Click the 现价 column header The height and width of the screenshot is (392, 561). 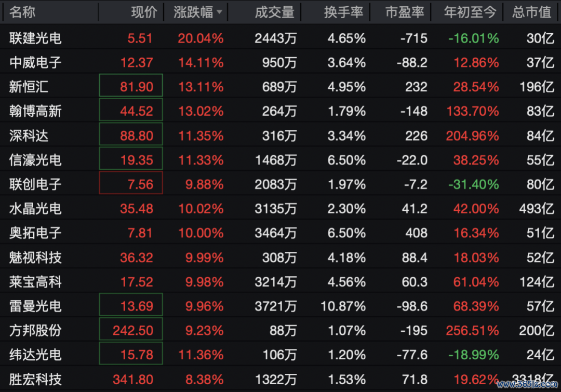click(144, 12)
